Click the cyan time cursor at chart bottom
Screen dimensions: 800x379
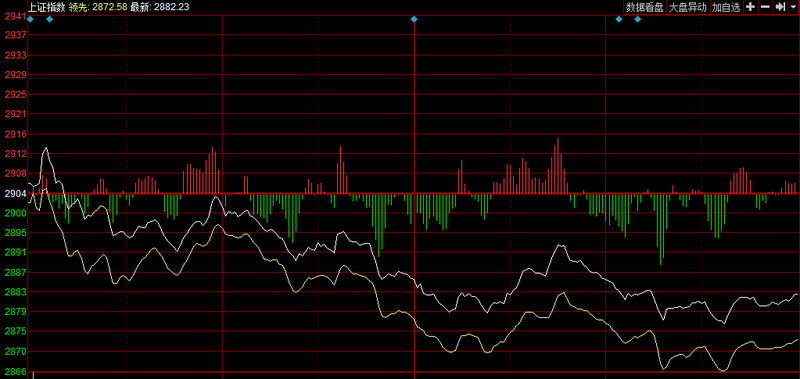point(33,375)
